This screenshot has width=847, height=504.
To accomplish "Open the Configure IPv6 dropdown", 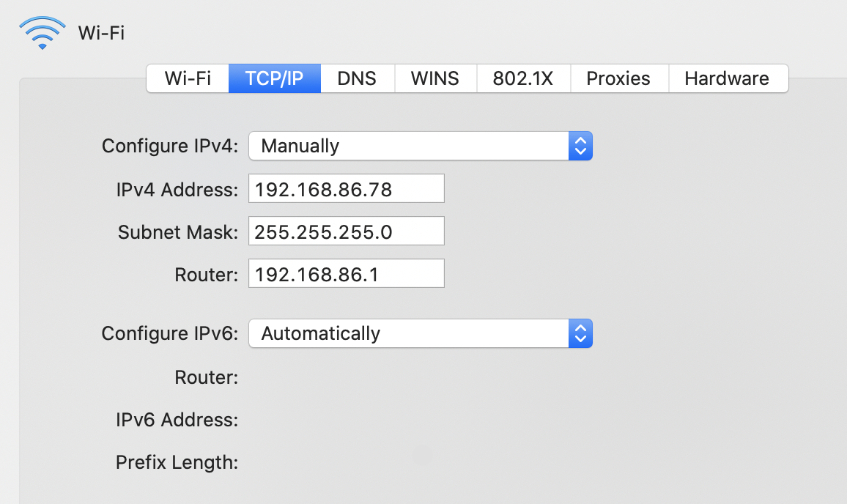I will click(x=421, y=333).
